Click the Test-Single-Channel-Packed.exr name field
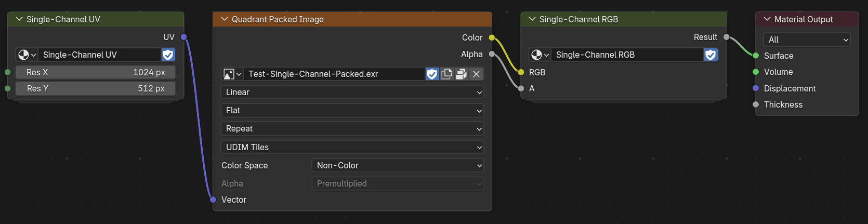The width and height of the screenshot is (868, 224). [x=334, y=74]
